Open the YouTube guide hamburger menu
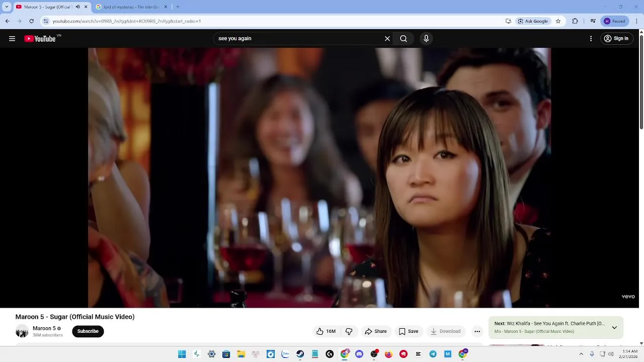Viewport: 644px width, 362px height. 12,39
